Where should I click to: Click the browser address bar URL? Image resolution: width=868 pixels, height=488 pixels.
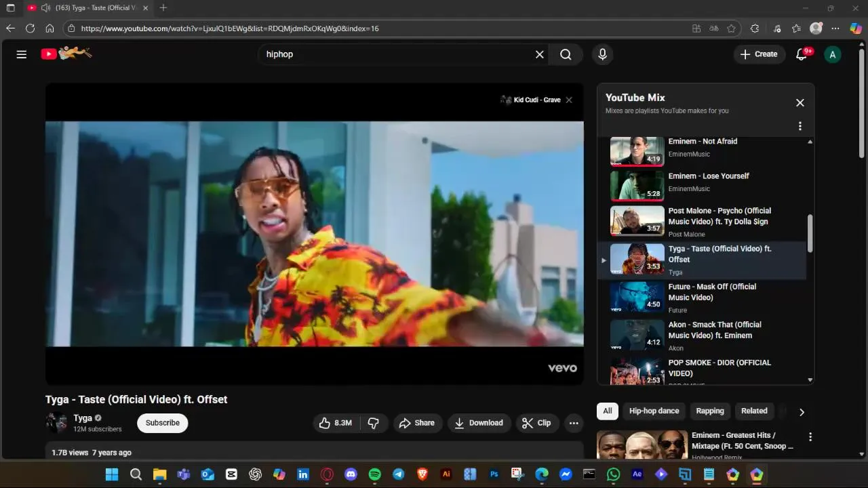tap(229, 28)
